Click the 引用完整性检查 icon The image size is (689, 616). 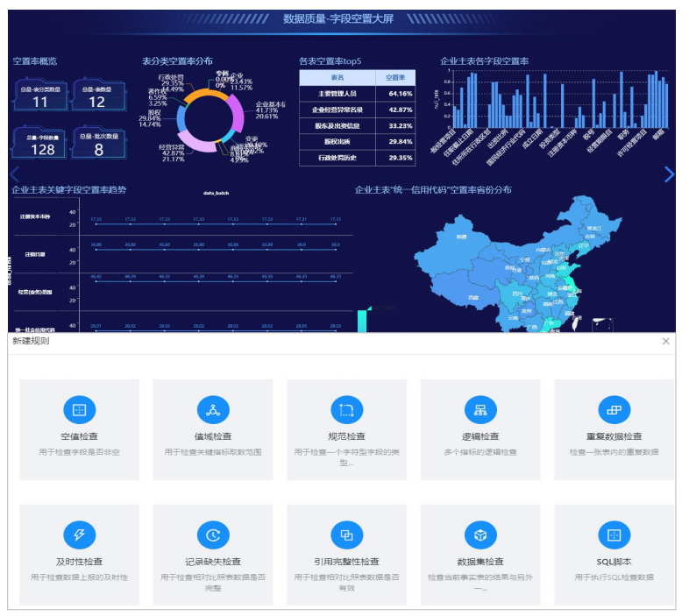point(347,535)
